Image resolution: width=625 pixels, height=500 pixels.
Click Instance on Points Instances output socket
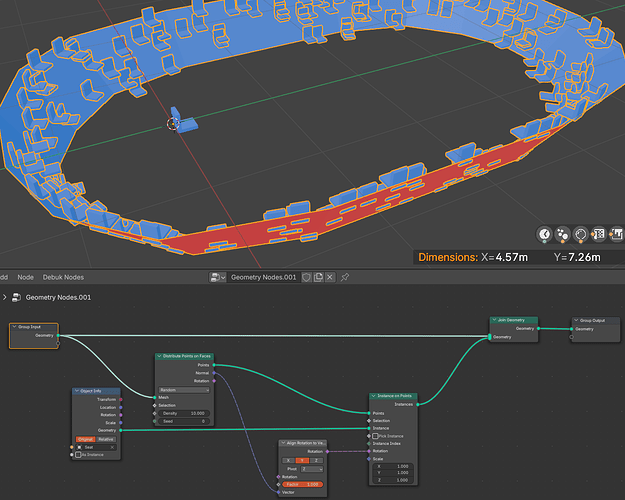click(418, 404)
